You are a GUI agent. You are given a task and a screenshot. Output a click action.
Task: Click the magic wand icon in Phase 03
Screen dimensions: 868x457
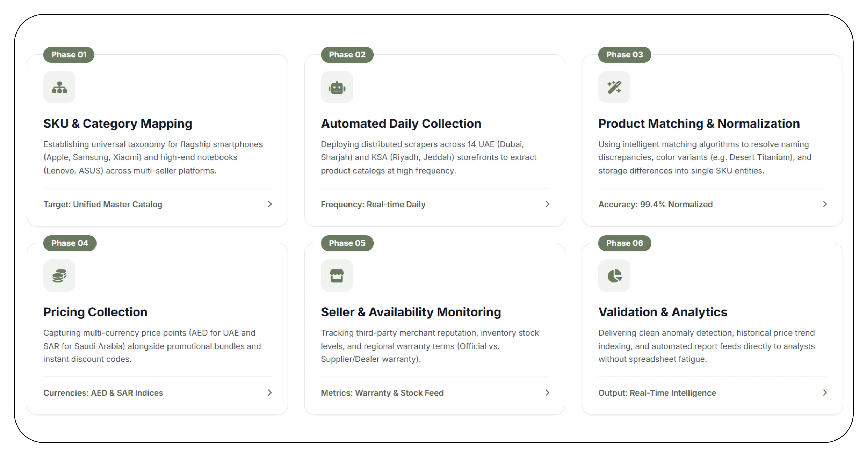614,87
